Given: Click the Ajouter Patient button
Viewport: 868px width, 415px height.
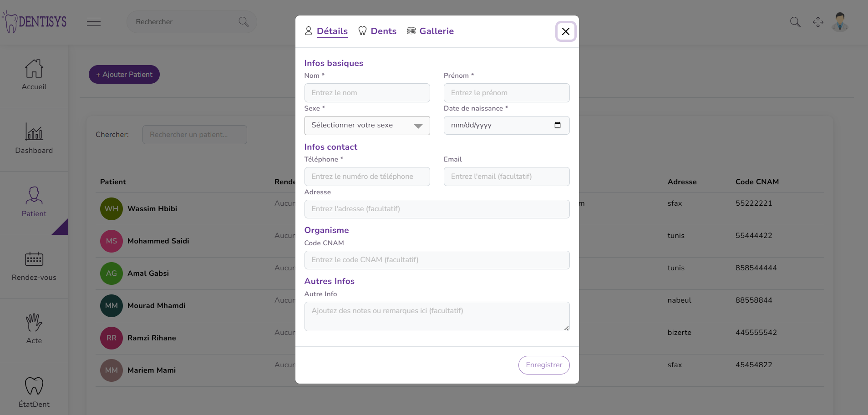Looking at the screenshot, I should pos(124,75).
